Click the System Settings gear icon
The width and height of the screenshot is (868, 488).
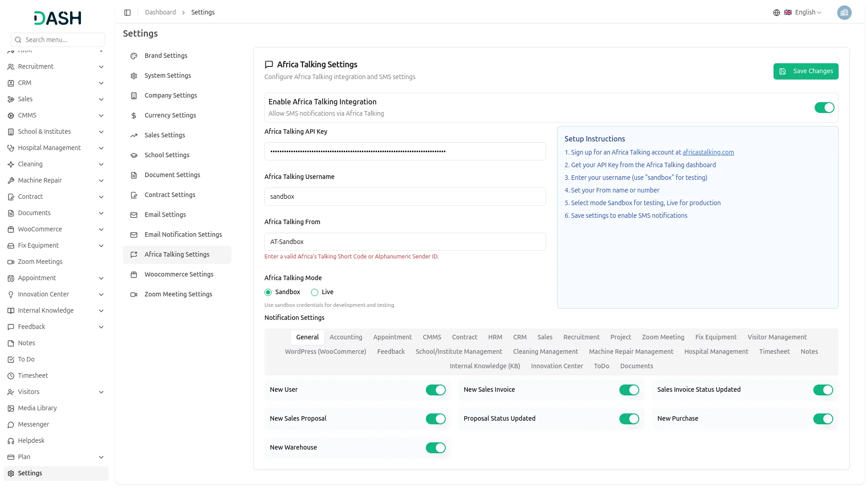[134, 76]
